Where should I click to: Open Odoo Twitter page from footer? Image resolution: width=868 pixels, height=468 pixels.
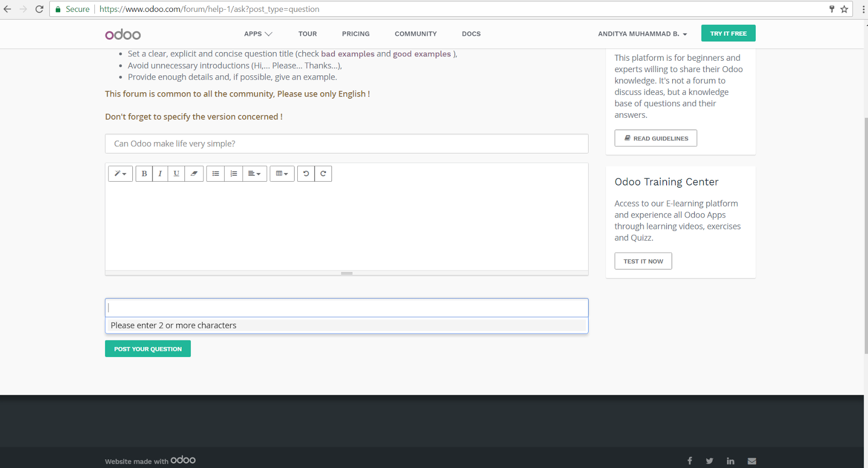710,461
